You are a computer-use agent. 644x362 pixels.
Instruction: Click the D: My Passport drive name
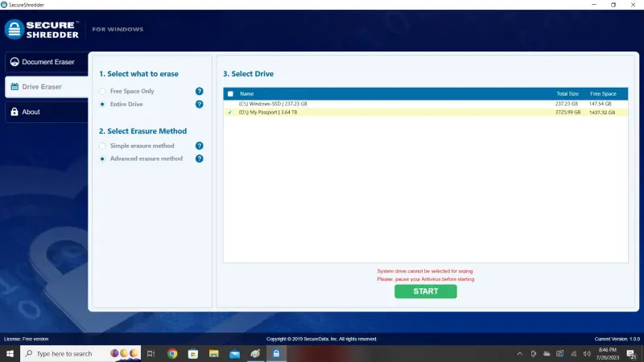click(268, 112)
